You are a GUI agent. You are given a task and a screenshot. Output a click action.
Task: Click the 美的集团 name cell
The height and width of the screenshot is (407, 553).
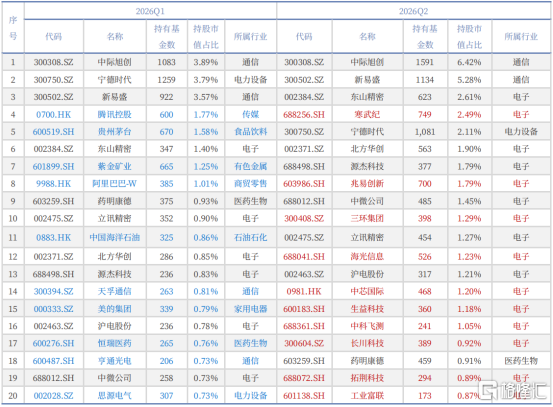[x=115, y=309]
